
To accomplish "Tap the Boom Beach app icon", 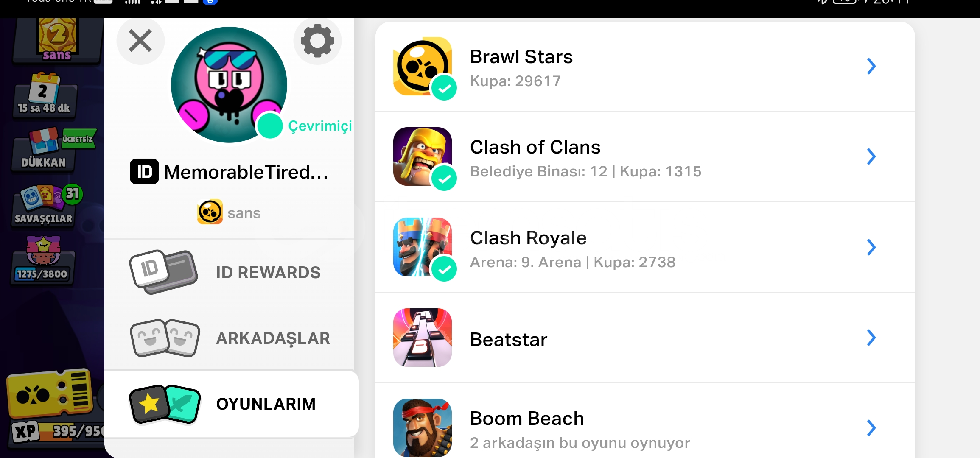I will pos(423,428).
